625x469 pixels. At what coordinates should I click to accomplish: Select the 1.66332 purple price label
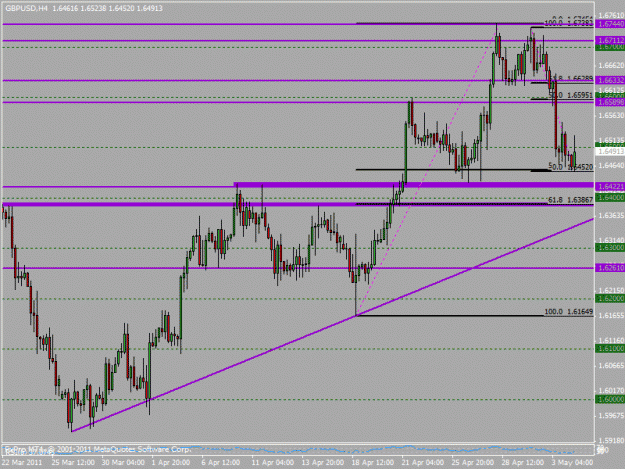point(610,80)
